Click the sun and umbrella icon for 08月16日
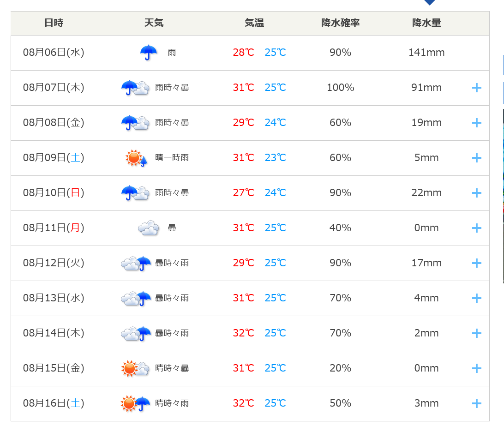Screen dimensions: 504x438 135,403
